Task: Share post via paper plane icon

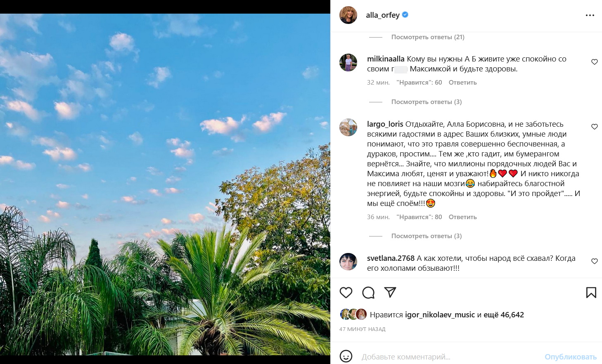Action: click(390, 292)
